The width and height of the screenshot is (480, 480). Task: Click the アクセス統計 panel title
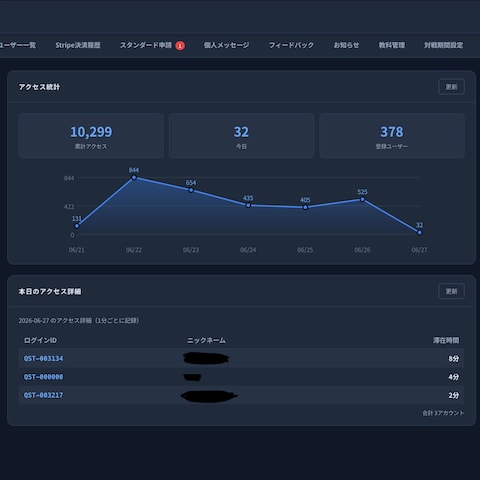39,87
